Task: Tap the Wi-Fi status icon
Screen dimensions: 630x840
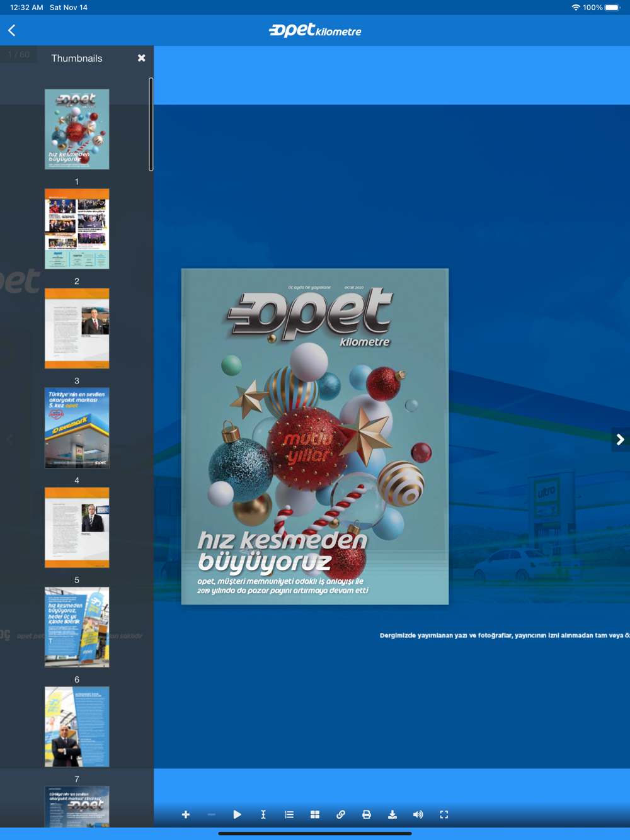Action: pyautogui.click(x=575, y=8)
